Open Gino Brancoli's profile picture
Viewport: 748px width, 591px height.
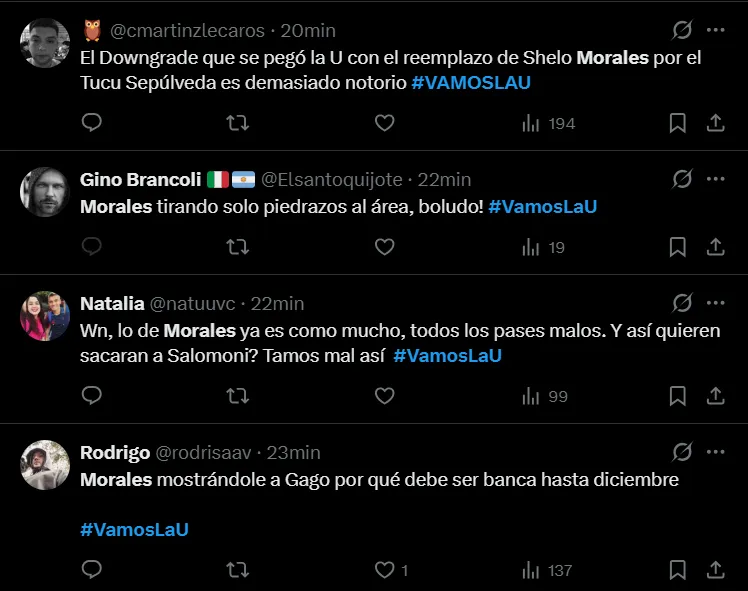coord(45,191)
